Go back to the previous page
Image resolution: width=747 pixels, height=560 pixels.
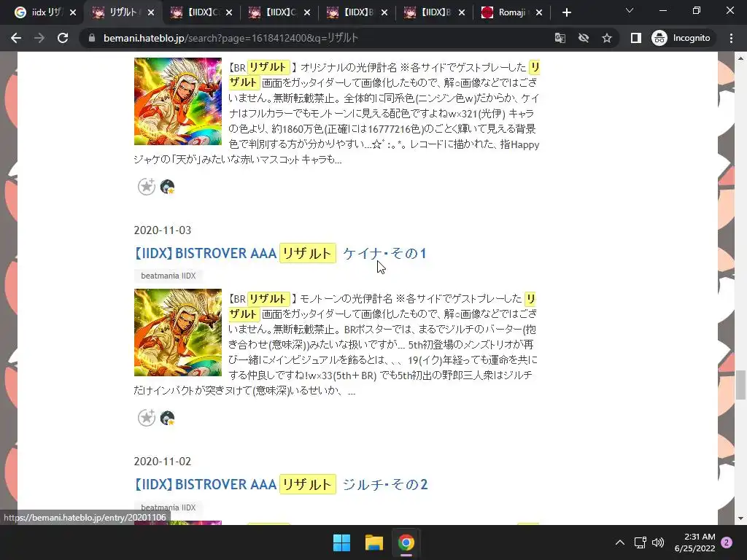[x=16, y=38]
